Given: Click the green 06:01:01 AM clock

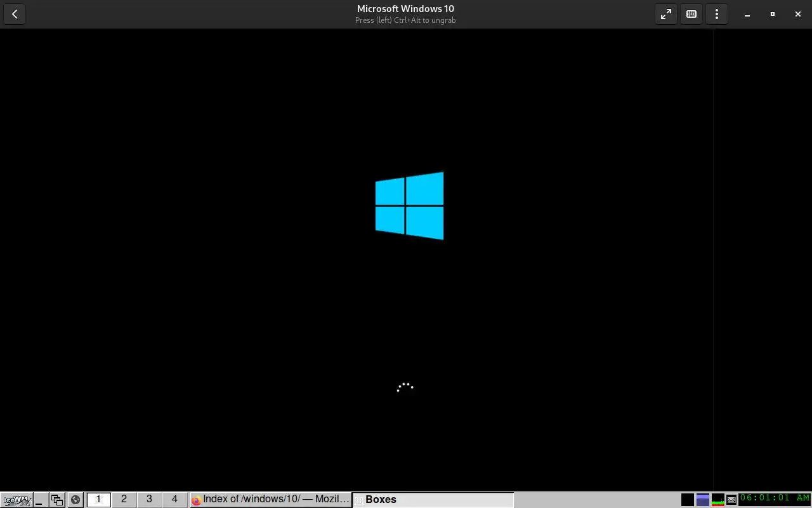Looking at the screenshot, I should click(775, 498).
